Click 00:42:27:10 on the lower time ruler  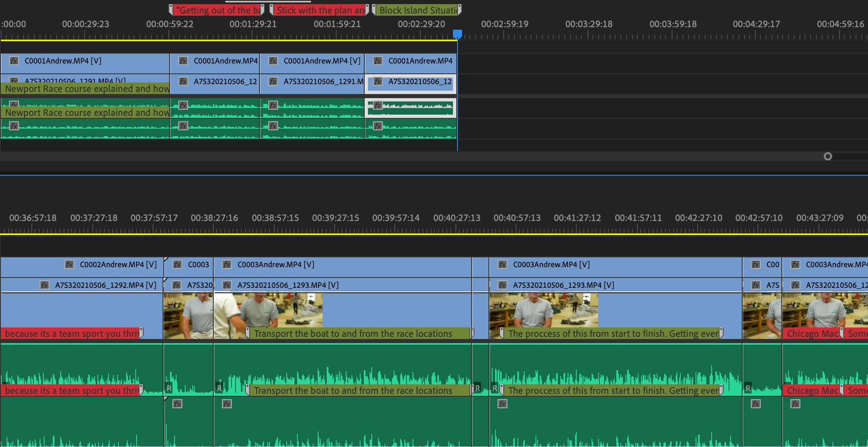[698, 218]
